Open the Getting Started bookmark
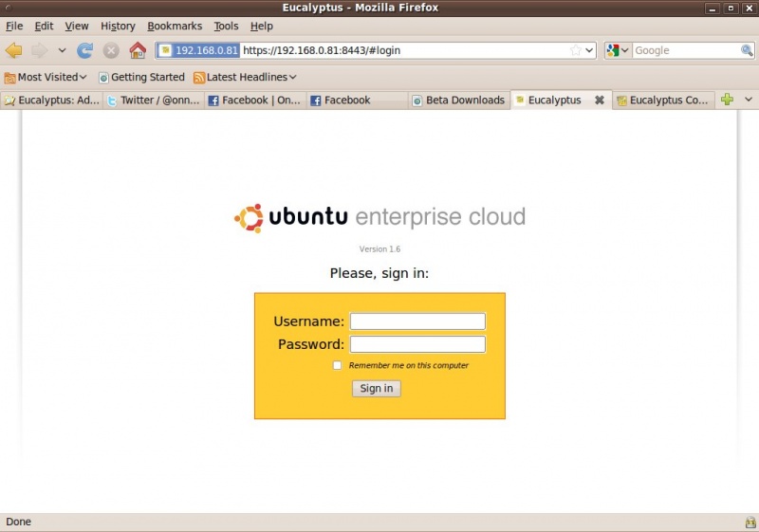 pos(141,77)
